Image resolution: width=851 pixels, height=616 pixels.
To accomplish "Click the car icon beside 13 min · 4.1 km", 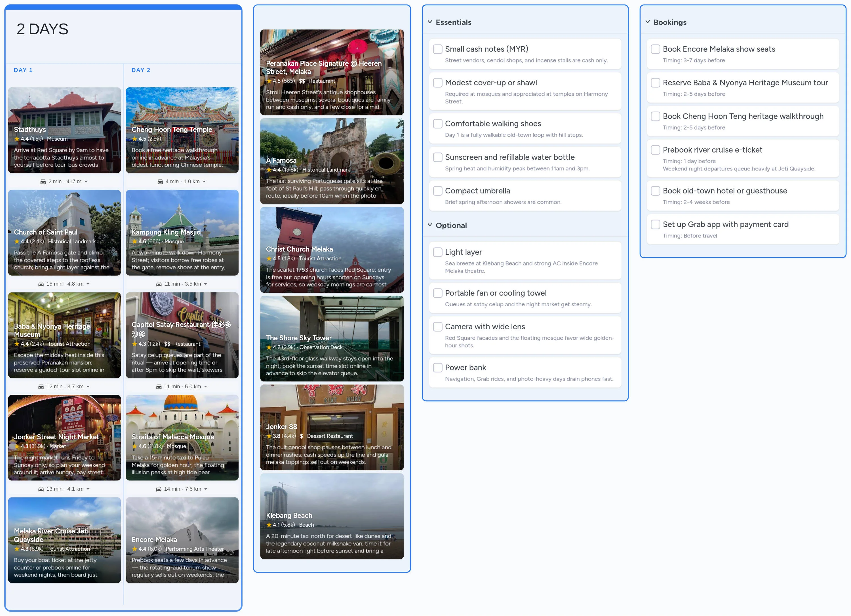I will [x=41, y=489].
